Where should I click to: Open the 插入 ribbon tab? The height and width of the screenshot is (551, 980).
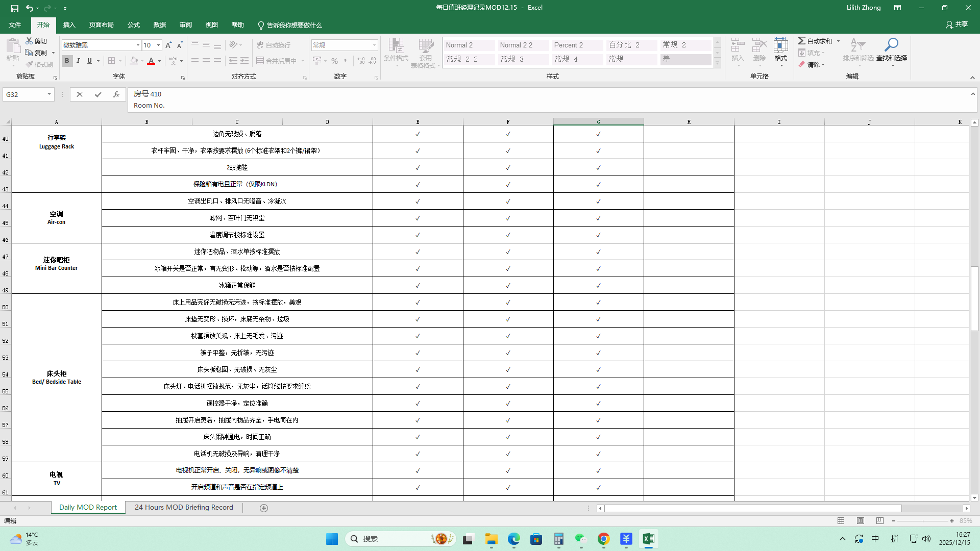coord(69,25)
